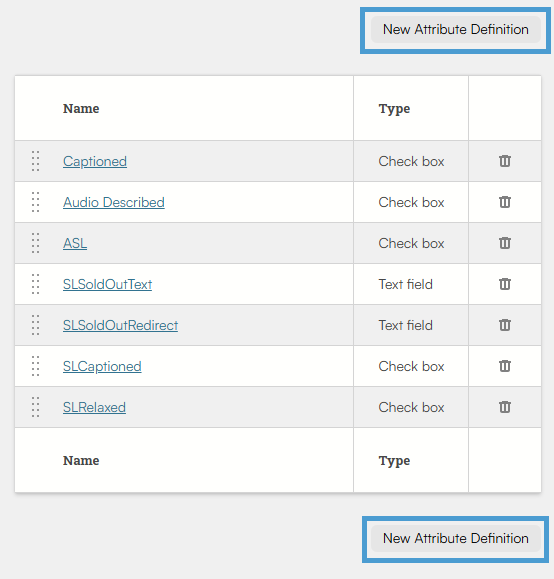
Task: Click the SLRelaxed row drag handle
Action: coord(35,407)
